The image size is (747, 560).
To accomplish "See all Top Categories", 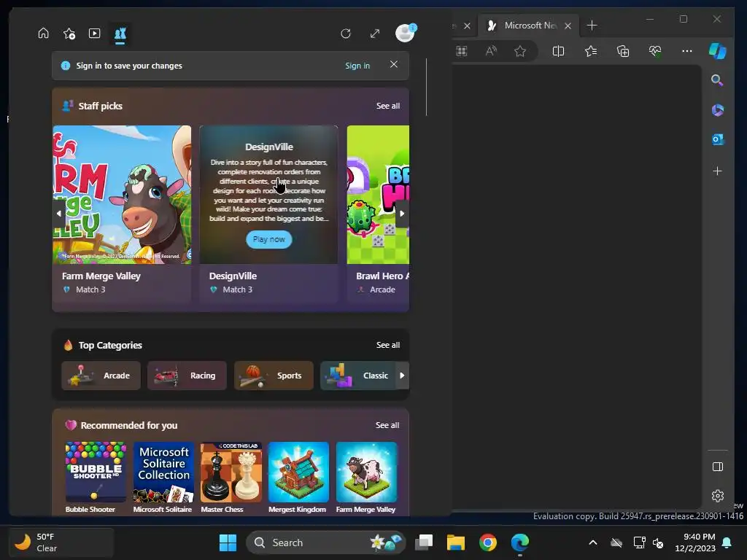I will [388, 345].
